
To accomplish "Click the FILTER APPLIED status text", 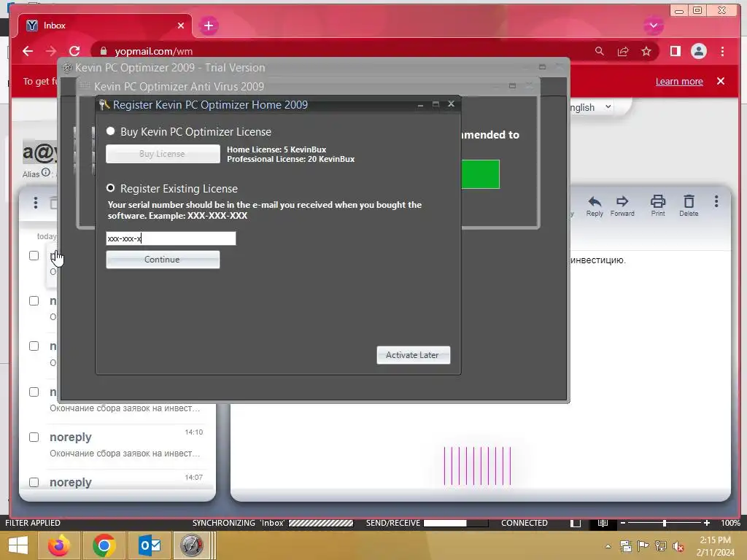I will tap(32, 523).
